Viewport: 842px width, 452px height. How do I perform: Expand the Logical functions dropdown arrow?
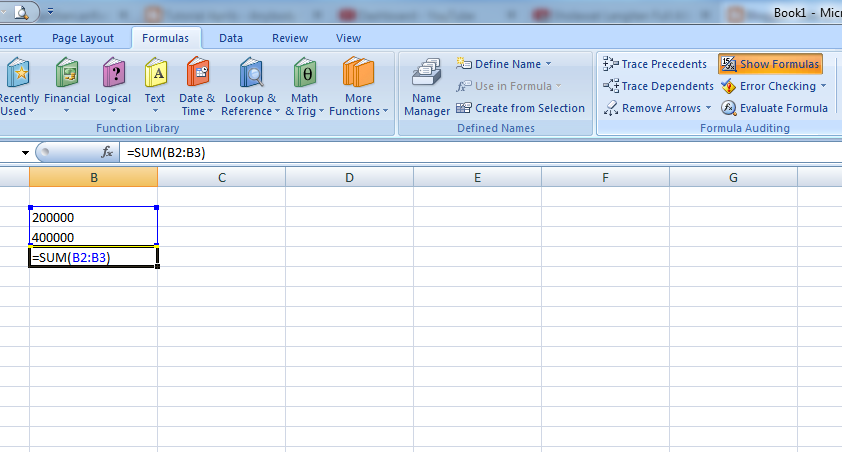point(113,111)
